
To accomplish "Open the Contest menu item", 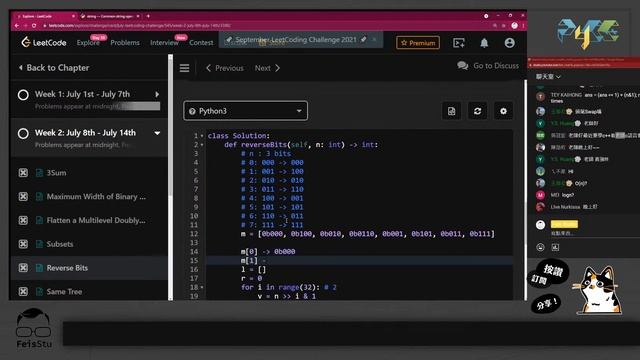I will click(x=201, y=42).
